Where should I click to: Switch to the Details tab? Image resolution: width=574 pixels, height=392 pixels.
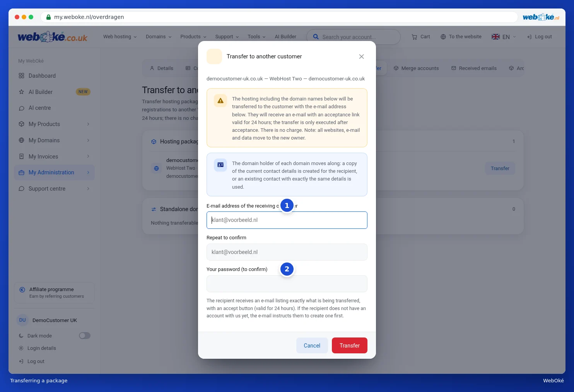(x=161, y=68)
